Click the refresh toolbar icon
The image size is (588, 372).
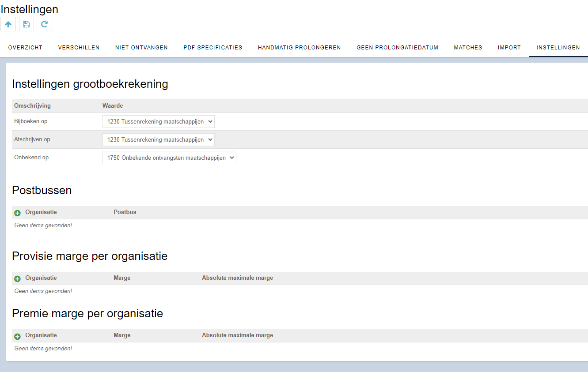pos(44,24)
